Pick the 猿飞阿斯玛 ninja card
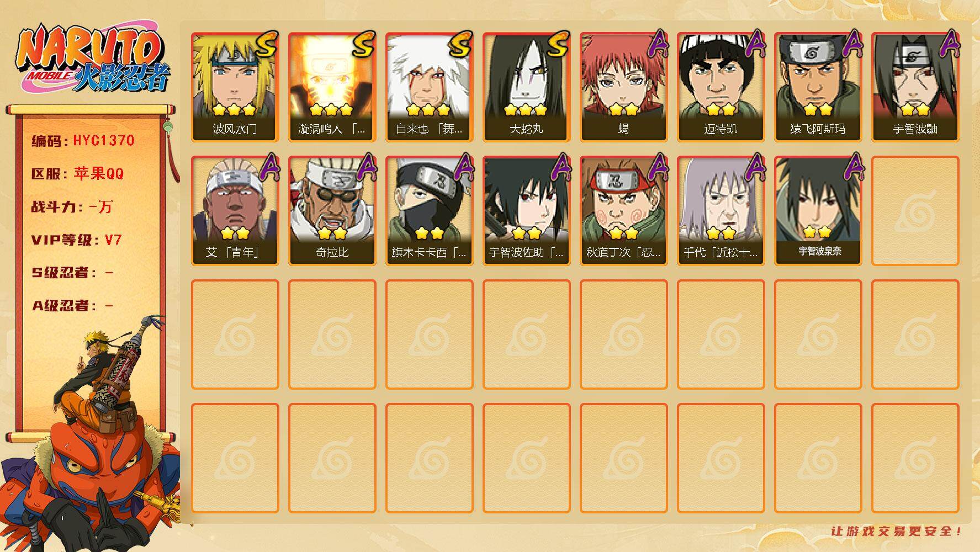Image resolution: width=980 pixels, height=552 pixels. (x=818, y=87)
